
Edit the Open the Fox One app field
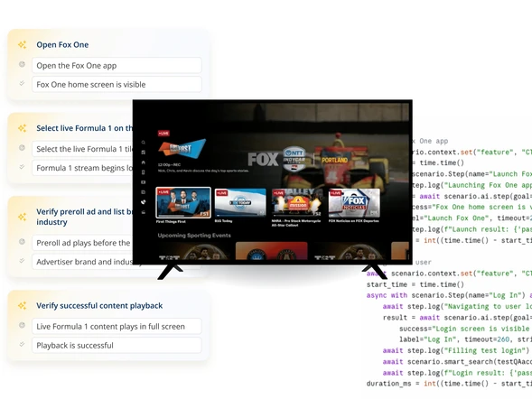tap(117, 65)
